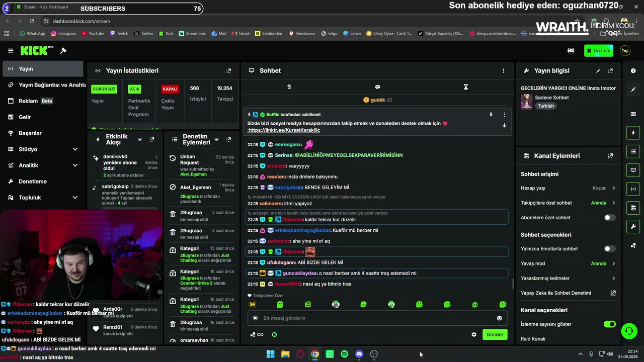The height and width of the screenshot is (362, 644).
Task: Click the Kick logo
Action: 37,50
